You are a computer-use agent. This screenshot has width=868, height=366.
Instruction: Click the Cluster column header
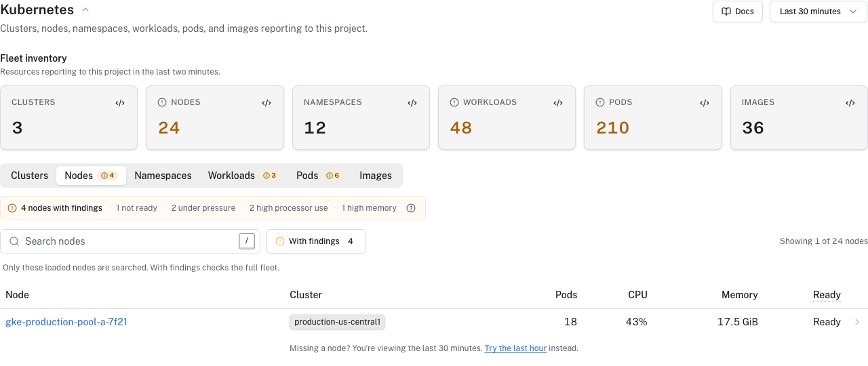[306, 295]
